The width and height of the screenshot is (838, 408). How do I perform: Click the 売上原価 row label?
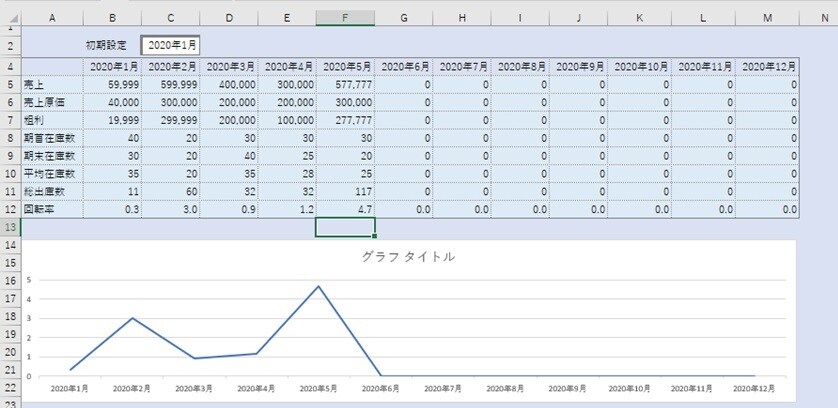pyautogui.click(x=52, y=102)
